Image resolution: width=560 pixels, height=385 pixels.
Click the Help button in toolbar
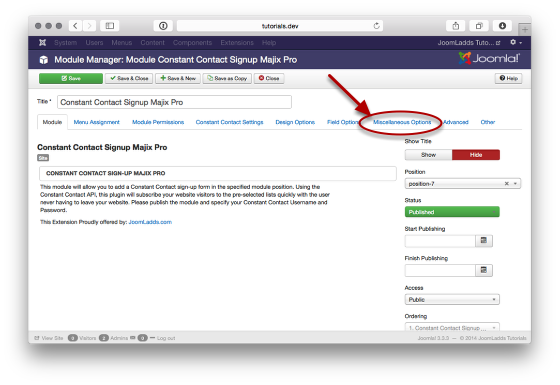(509, 78)
